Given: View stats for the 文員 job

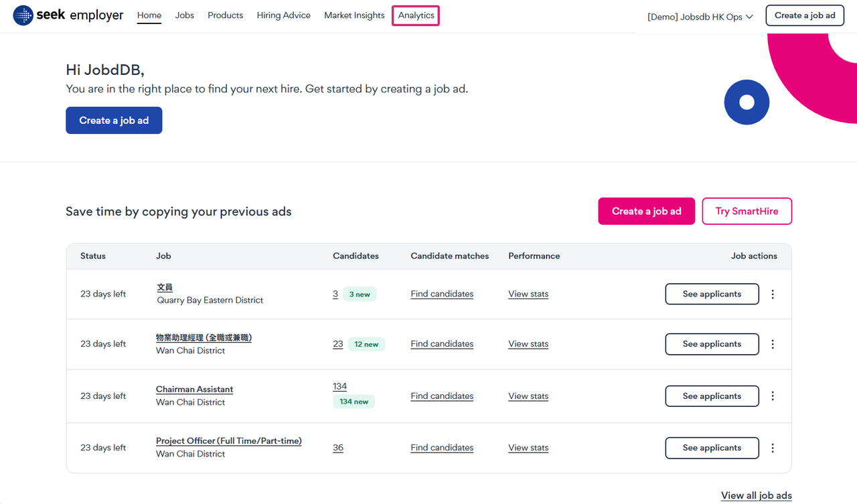Looking at the screenshot, I should coord(528,294).
